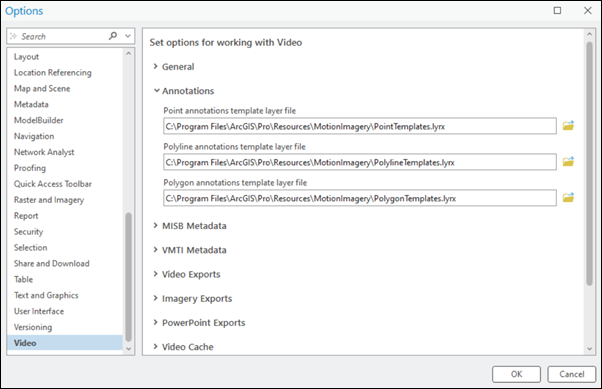Viewport: 602px width, 389px height.
Task: Close the Options dialog
Action: [x=587, y=10]
